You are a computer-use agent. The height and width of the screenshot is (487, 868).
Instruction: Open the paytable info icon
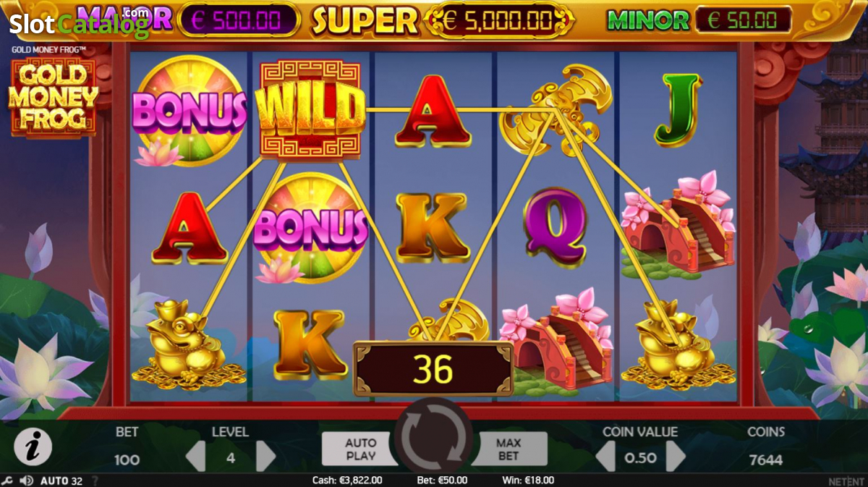[33, 447]
